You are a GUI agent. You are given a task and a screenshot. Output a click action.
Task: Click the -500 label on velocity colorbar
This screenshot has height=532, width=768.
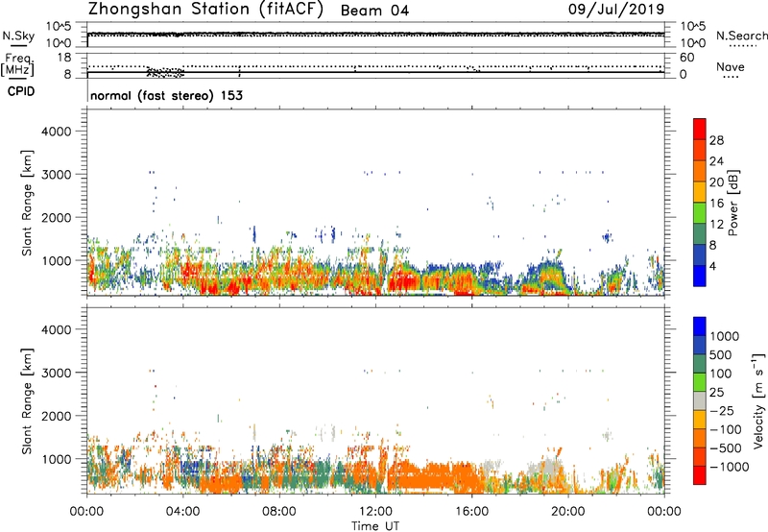coord(726,448)
